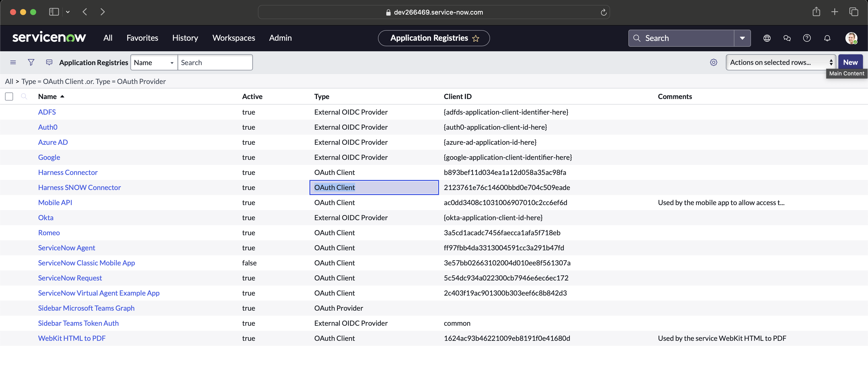Favorite Application Registries with the star icon

[476, 38]
